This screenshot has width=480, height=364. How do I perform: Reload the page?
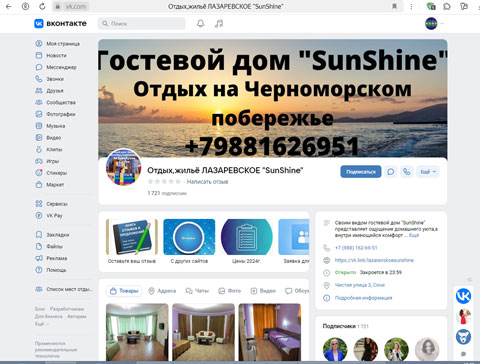click(x=42, y=6)
